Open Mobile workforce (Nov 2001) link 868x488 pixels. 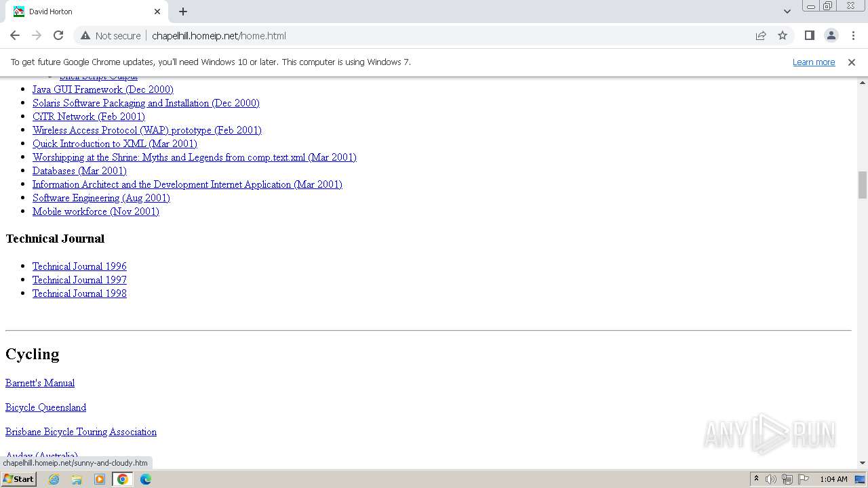pyautogui.click(x=96, y=211)
